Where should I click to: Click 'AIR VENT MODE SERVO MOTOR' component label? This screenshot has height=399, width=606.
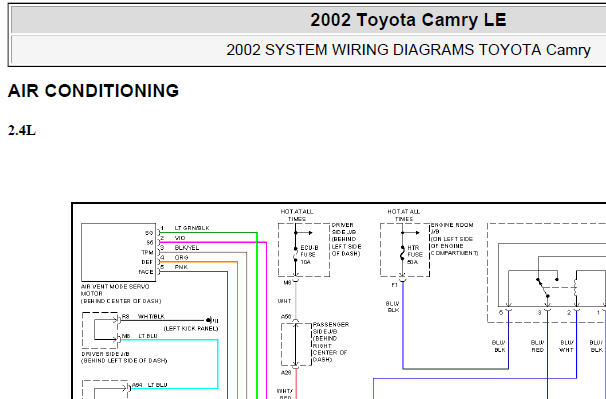pyautogui.click(x=115, y=290)
